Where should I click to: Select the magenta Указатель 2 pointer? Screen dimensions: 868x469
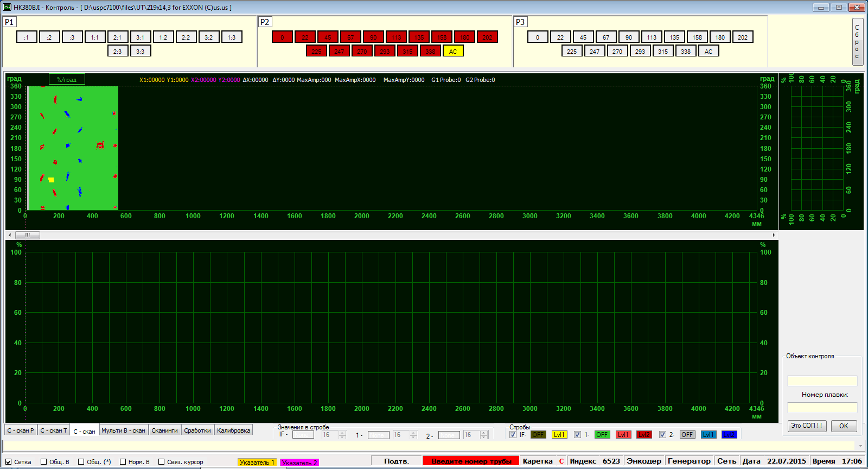tap(299, 462)
